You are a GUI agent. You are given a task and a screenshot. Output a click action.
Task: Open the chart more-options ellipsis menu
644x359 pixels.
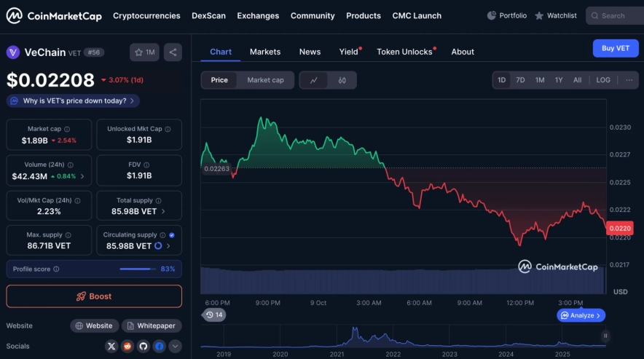pyautogui.click(x=629, y=80)
